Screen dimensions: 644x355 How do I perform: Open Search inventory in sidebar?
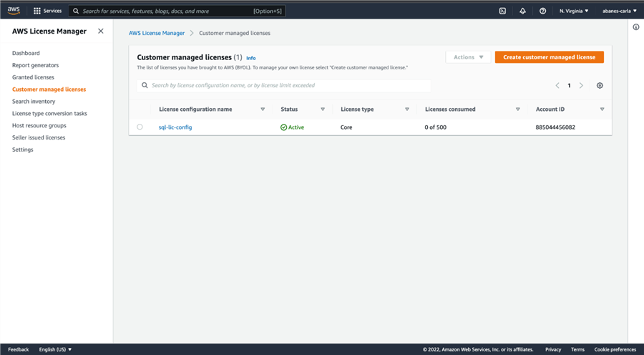(33, 101)
